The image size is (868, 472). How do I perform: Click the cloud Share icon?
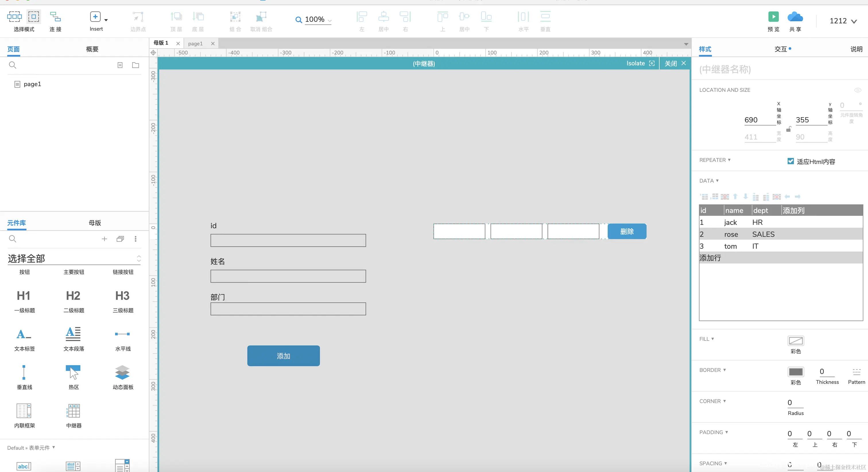[795, 17]
